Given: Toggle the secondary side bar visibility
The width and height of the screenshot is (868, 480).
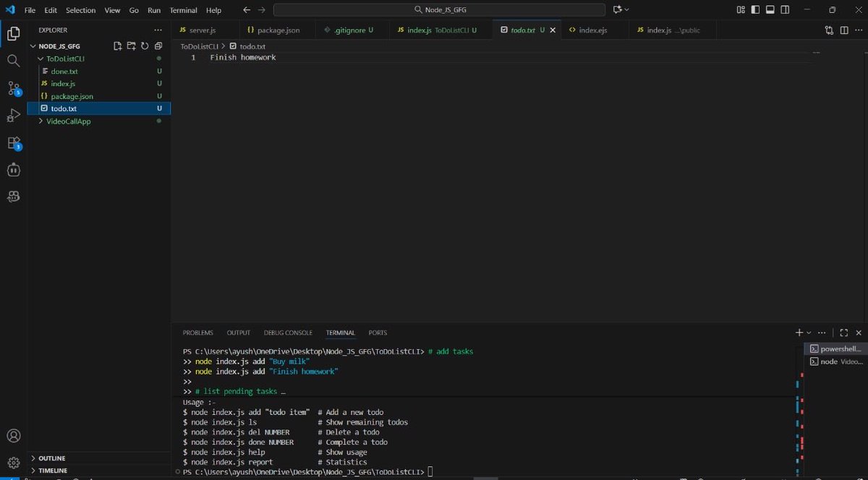Looking at the screenshot, I should [x=786, y=10].
